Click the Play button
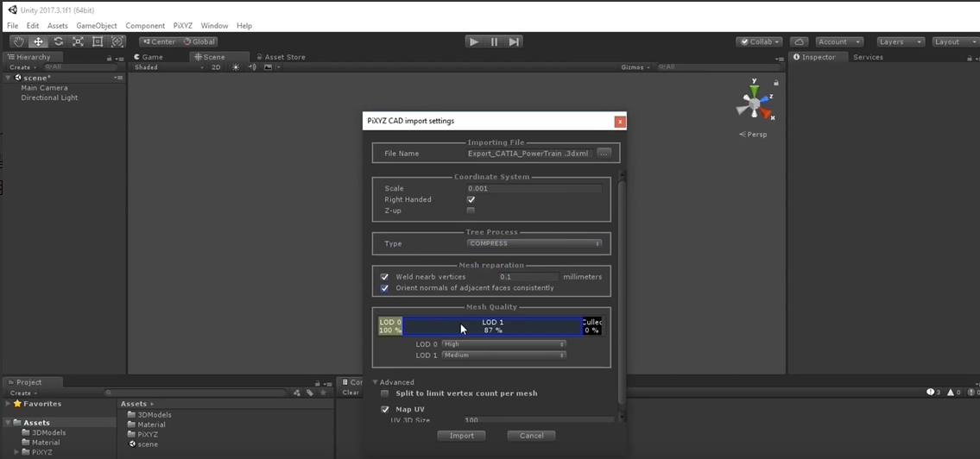The width and height of the screenshot is (980, 459). 474,41
